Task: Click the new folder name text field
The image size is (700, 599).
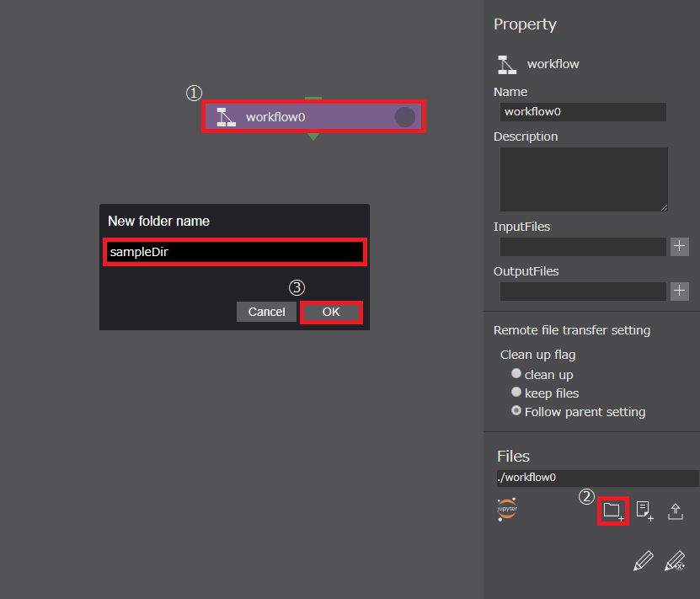Action: coord(234,252)
